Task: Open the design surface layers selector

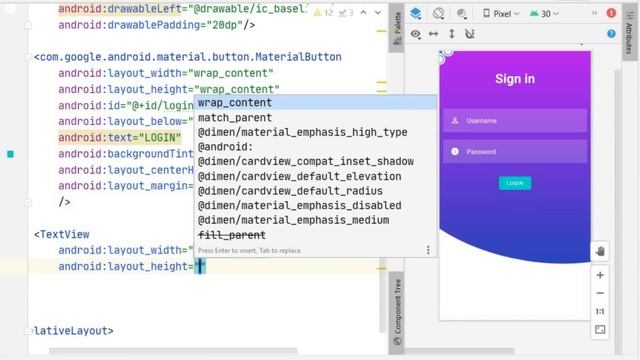Action: 416,13
